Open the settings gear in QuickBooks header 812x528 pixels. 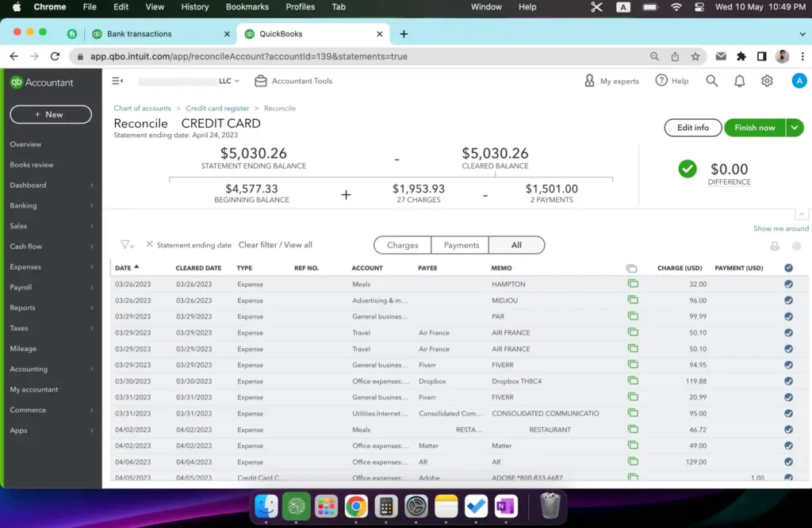[767, 81]
